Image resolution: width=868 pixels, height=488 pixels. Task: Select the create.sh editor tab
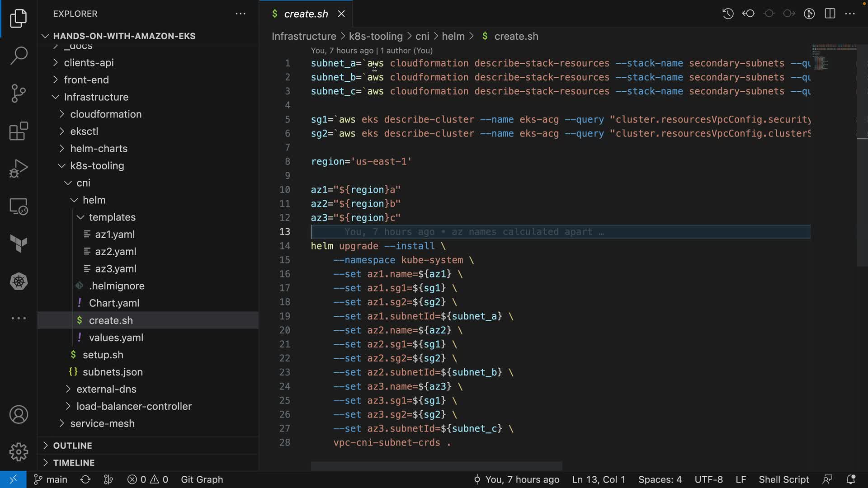[306, 14]
